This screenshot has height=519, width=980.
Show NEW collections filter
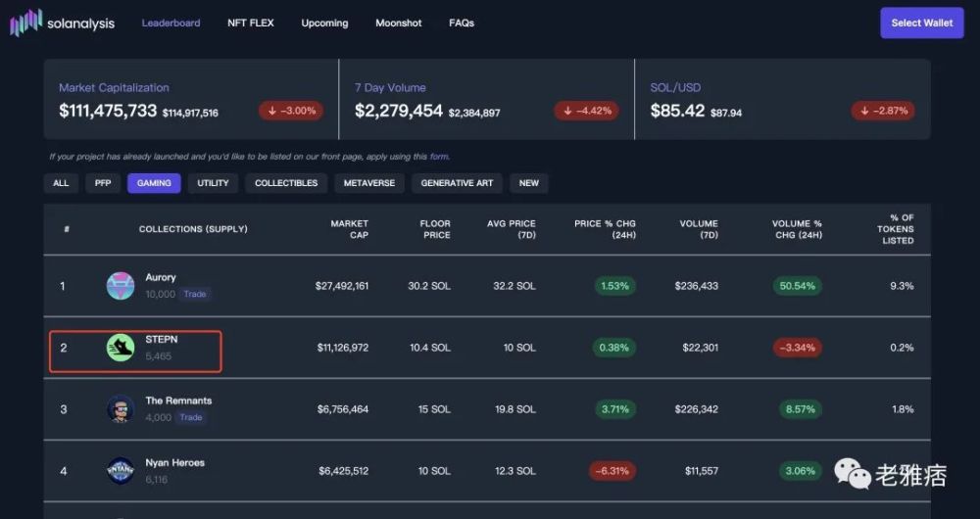point(529,183)
